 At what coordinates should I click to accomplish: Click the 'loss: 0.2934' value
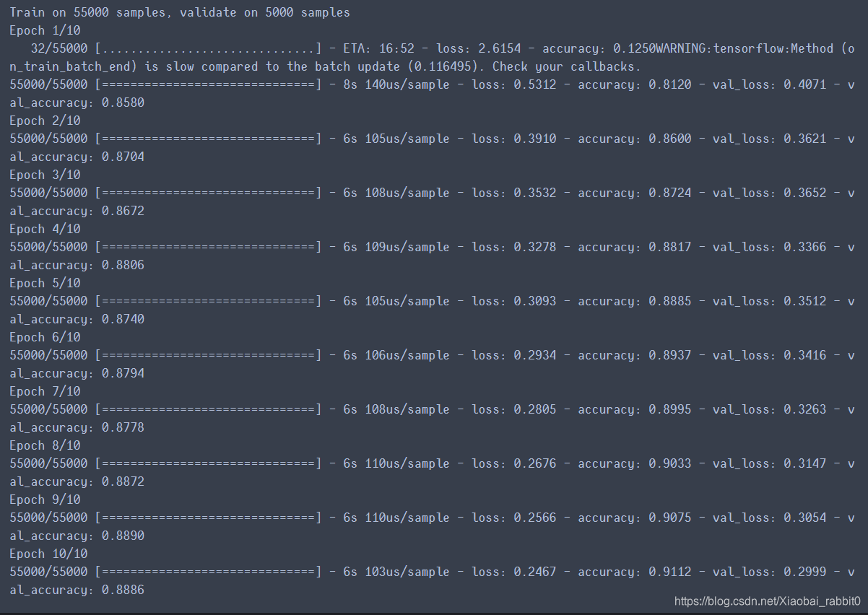click(x=514, y=355)
